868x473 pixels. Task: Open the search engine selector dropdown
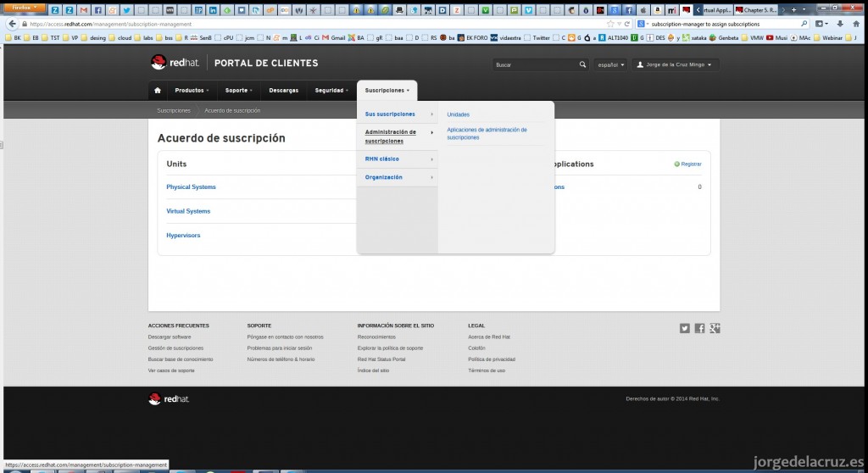tap(643, 24)
